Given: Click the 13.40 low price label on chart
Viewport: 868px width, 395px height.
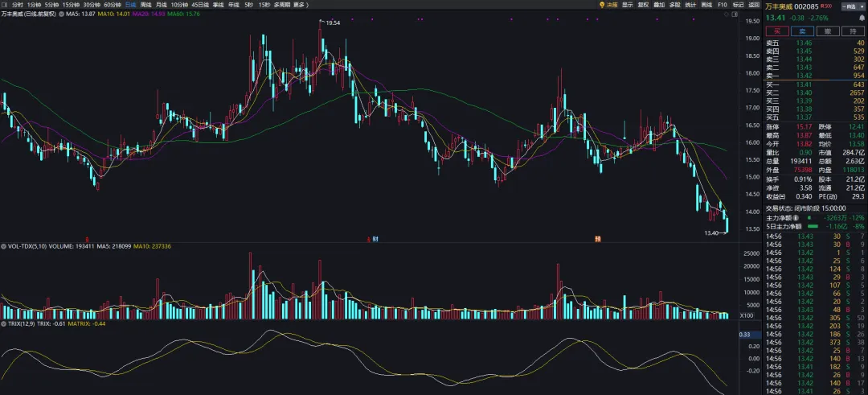Looking at the screenshot, I should coord(711,233).
